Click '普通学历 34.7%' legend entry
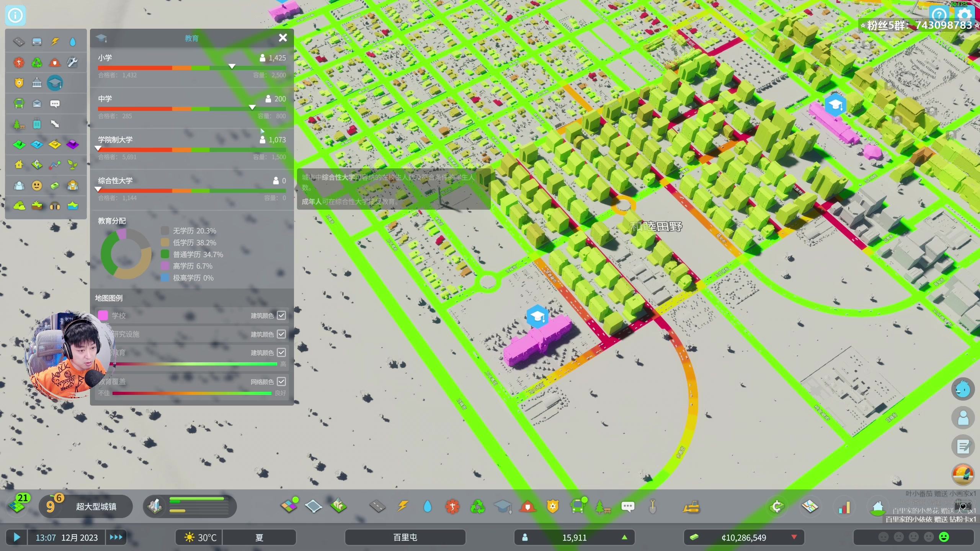Screen dimensions: 980x551 click(193, 254)
